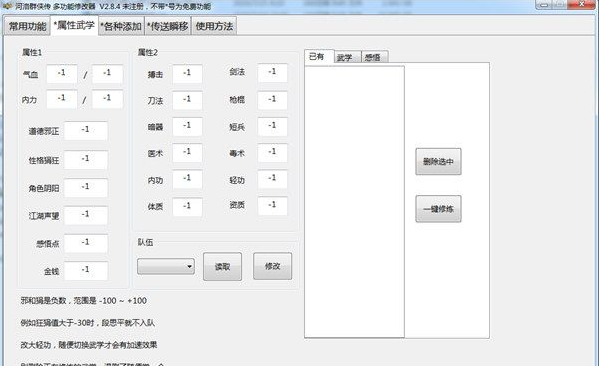Select the 已有 sub-tab
The image size is (599, 366).
[x=319, y=56]
